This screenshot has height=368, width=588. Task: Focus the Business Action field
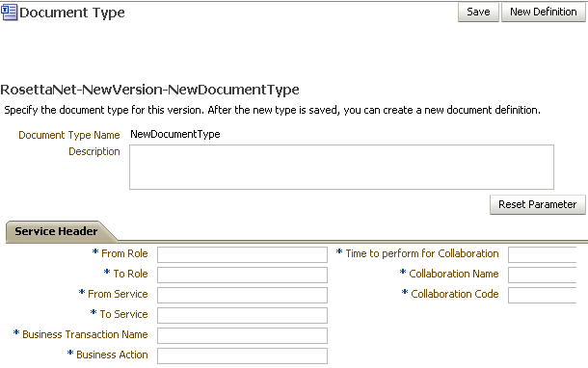click(242, 356)
